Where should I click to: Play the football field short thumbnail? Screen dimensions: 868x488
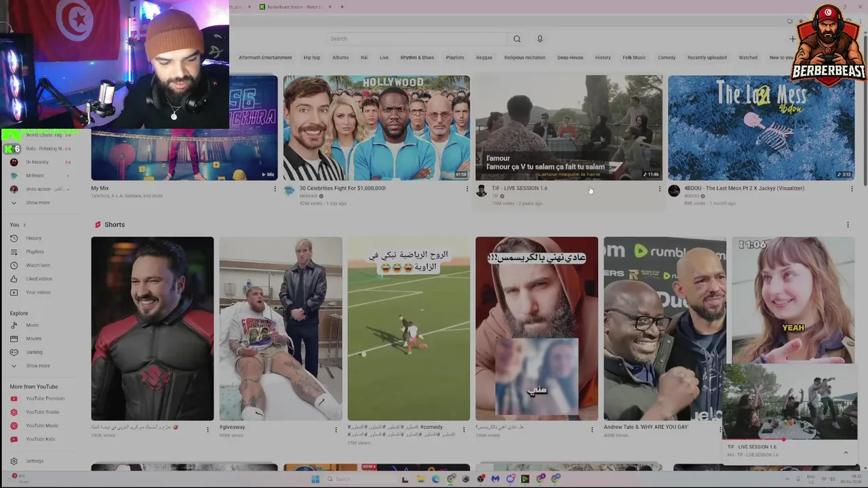tap(408, 329)
